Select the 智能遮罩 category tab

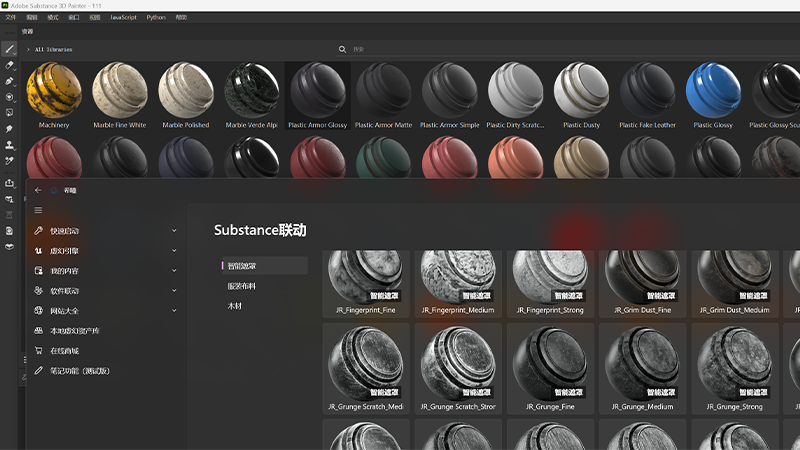pos(264,266)
